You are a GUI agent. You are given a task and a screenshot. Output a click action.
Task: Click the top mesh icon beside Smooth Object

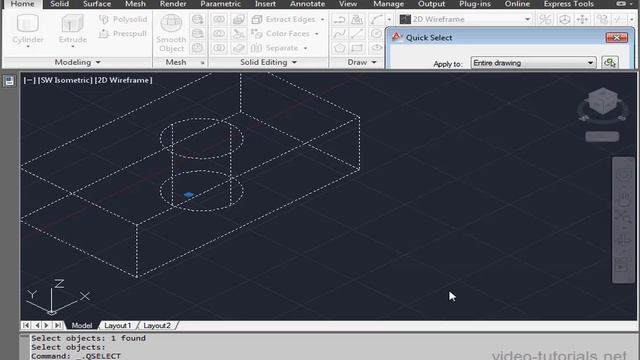coord(198,19)
